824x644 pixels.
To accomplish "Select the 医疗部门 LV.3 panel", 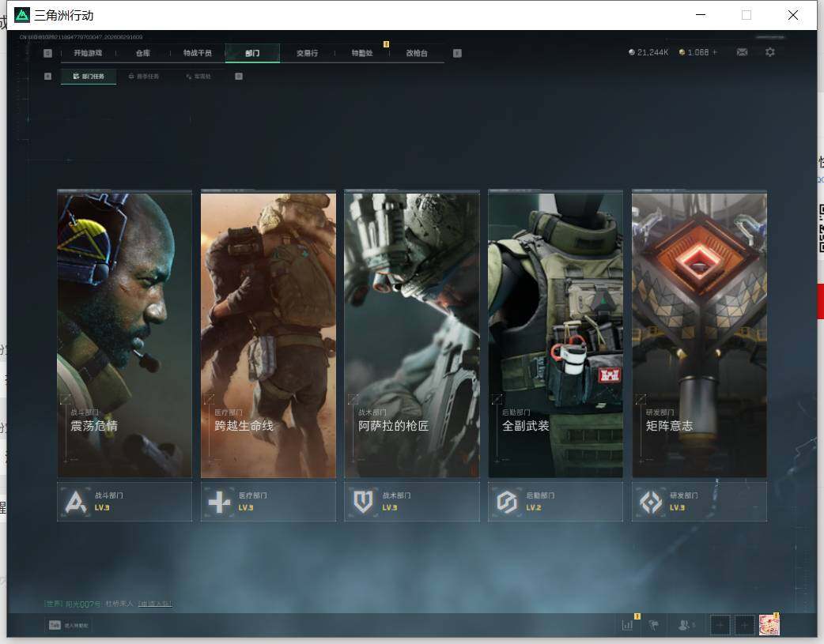I will click(x=268, y=502).
